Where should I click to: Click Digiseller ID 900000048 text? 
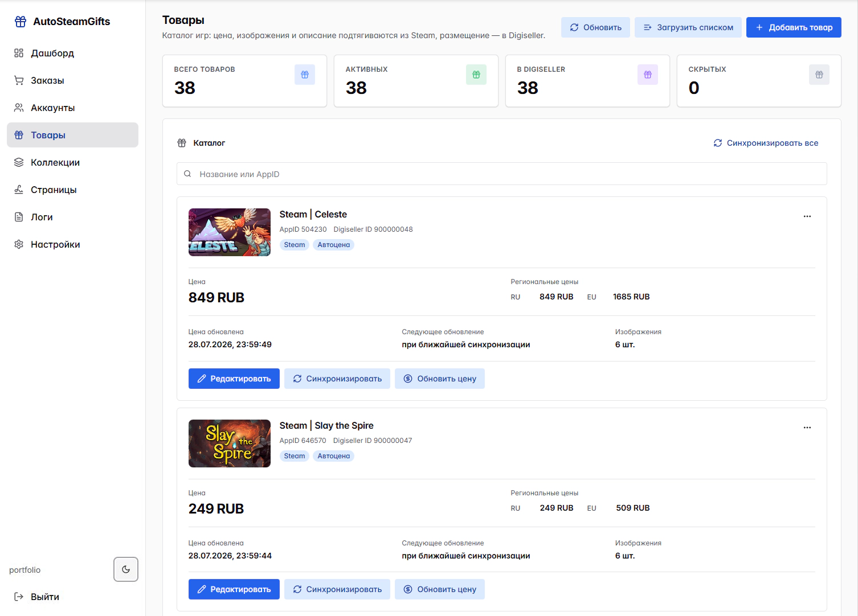pyautogui.click(x=373, y=229)
